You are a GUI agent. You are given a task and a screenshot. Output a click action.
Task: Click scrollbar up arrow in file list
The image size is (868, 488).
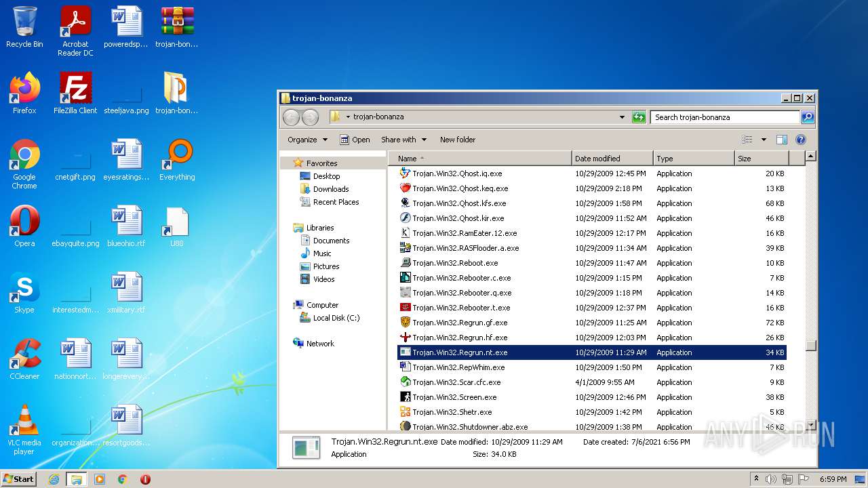tap(810, 157)
